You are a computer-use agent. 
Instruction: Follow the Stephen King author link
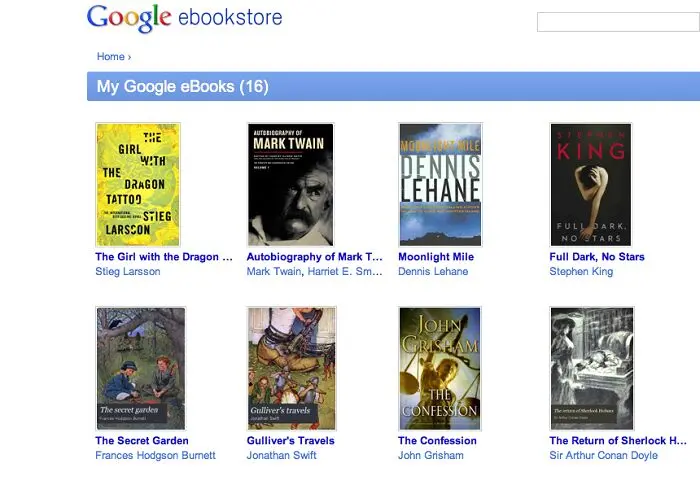click(x=581, y=272)
